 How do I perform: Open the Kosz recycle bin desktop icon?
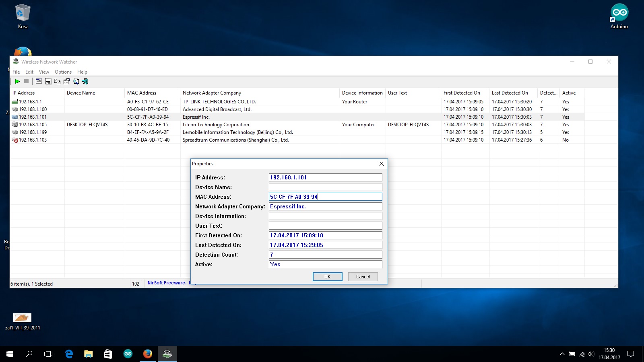point(23,16)
